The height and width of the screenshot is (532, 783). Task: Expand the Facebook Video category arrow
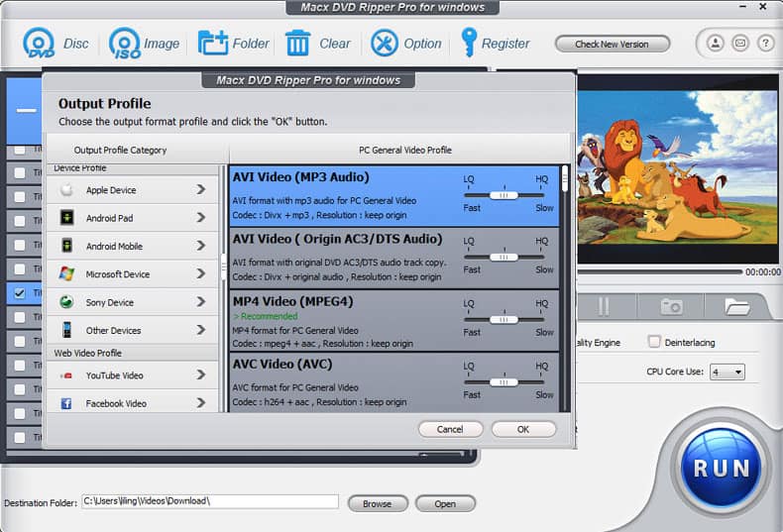[x=201, y=403]
